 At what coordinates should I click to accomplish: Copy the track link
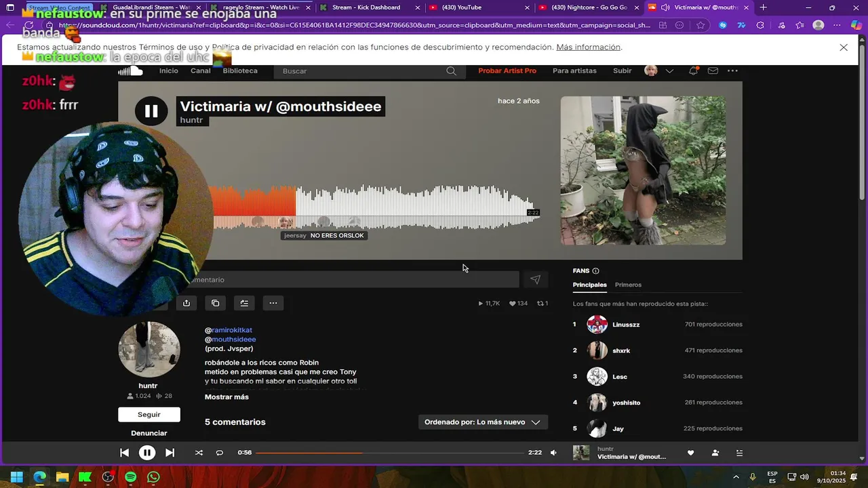[x=215, y=303]
